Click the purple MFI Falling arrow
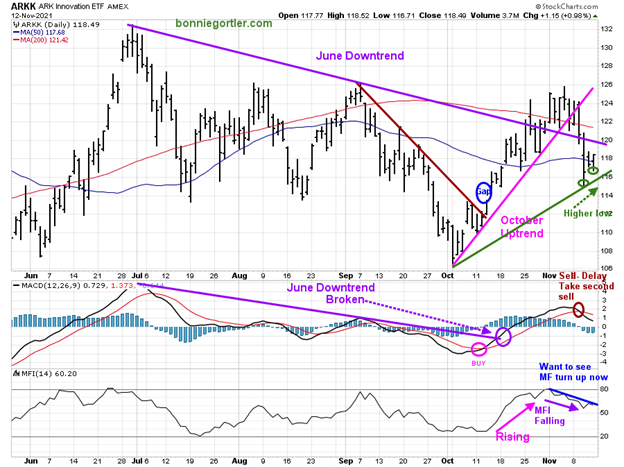624x467 pixels. (566, 404)
